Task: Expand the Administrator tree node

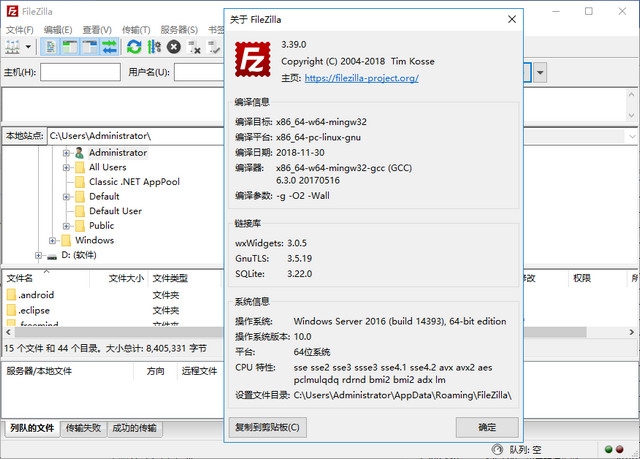Action: point(66,153)
